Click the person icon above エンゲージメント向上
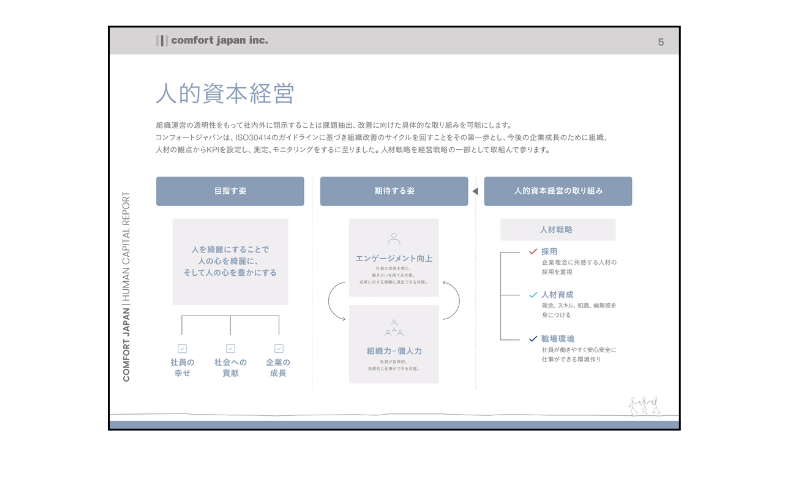The width and height of the screenshot is (795, 501). [x=394, y=240]
